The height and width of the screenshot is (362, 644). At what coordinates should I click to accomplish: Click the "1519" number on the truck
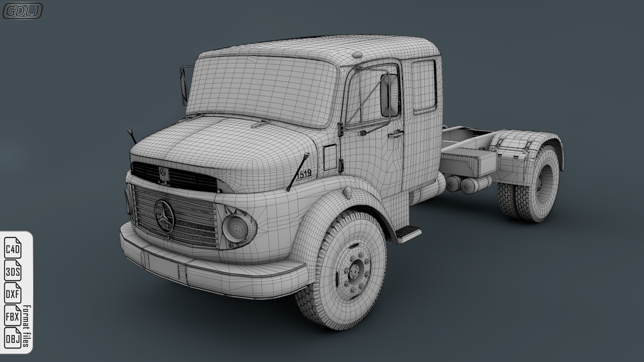(304, 174)
